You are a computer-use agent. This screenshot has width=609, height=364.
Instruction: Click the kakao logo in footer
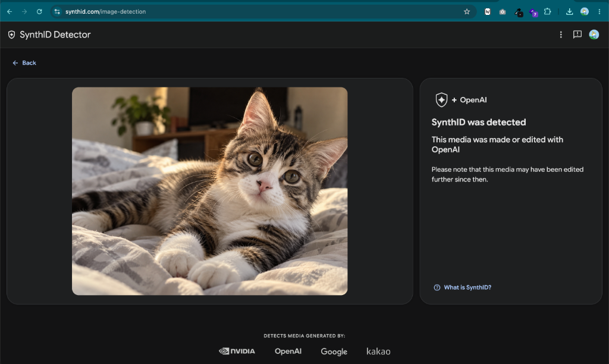pyautogui.click(x=378, y=351)
